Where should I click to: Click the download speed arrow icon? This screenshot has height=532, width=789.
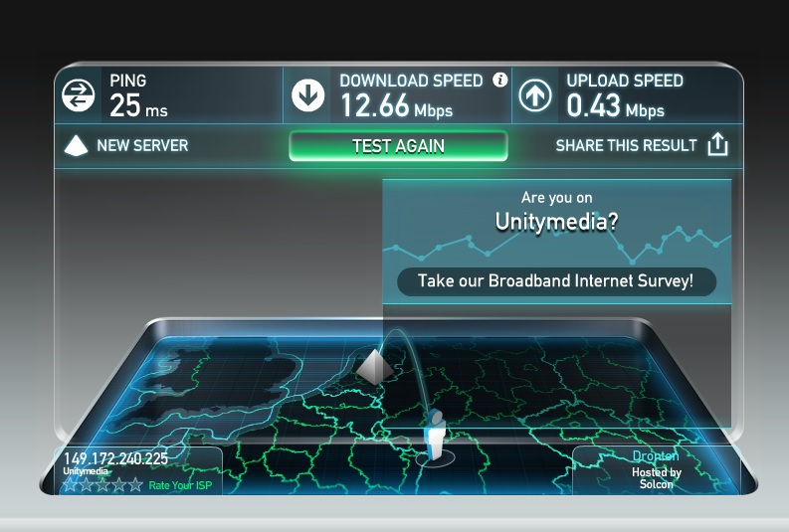pos(308,95)
